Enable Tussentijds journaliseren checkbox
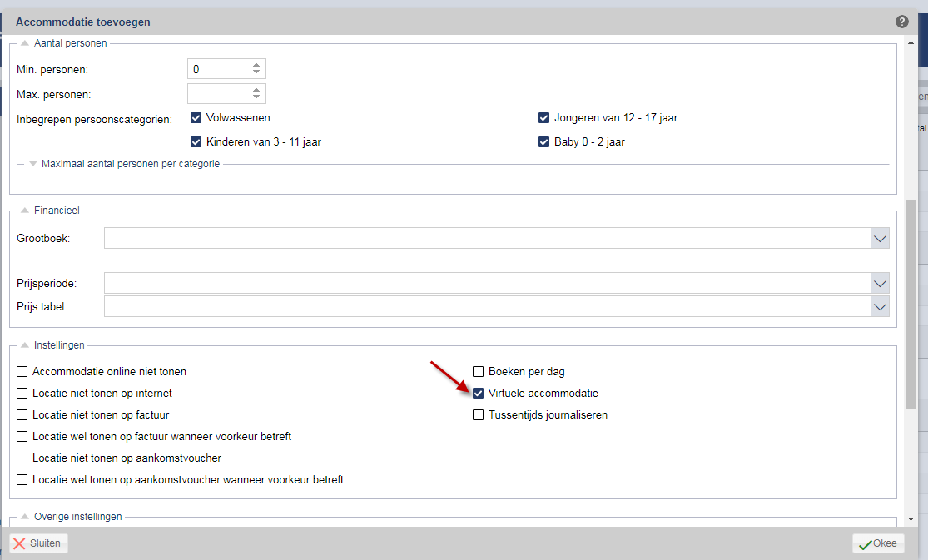 coord(479,415)
